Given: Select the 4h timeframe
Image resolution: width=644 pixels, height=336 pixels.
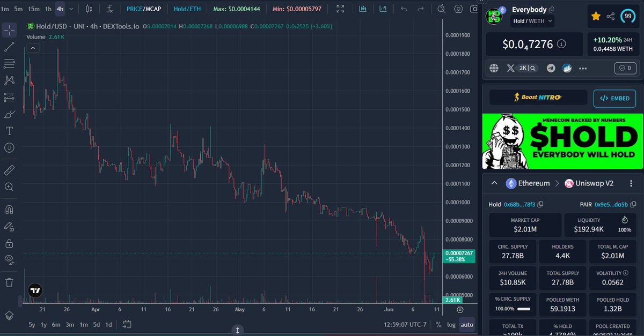Looking at the screenshot, I should coord(60,9).
